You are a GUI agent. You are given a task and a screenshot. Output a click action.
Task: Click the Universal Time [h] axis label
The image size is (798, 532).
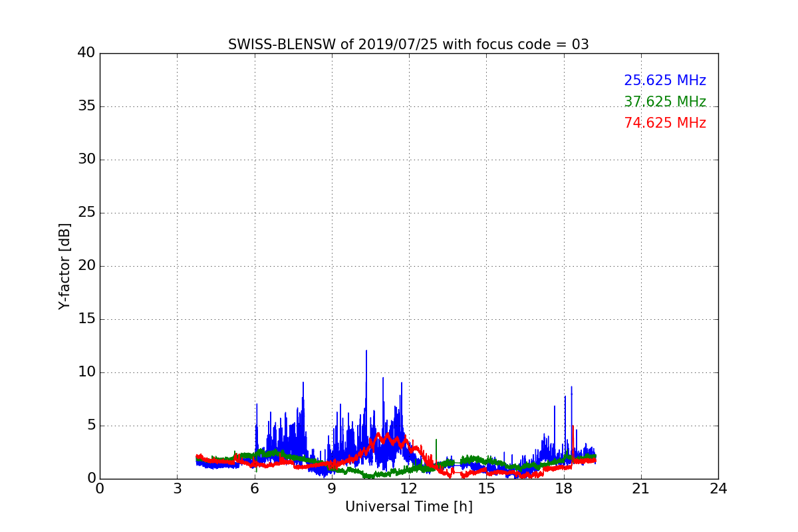pos(409,507)
